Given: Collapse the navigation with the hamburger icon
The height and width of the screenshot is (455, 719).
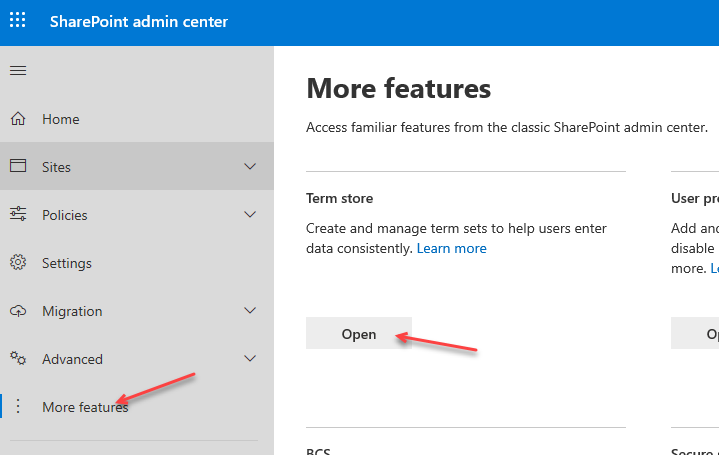Looking at the screenshot, I should [x=18, y=71].
